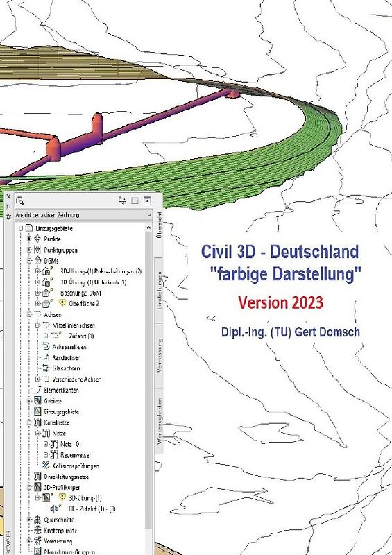Screen dimensions: 392x555
Task: Open the Panorama window icon
Action: tap(122, 201)
